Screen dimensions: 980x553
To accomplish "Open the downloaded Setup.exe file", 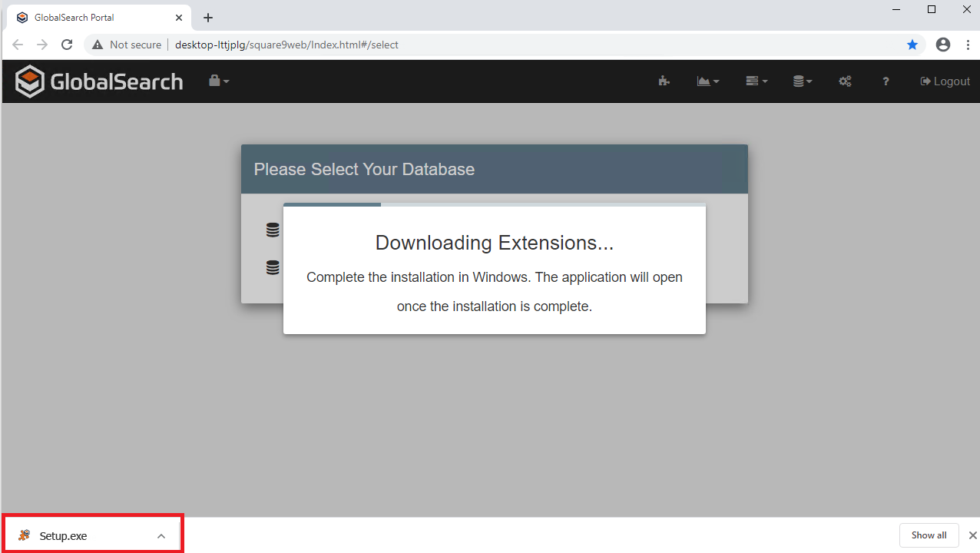I will click(x=63, y=536).
